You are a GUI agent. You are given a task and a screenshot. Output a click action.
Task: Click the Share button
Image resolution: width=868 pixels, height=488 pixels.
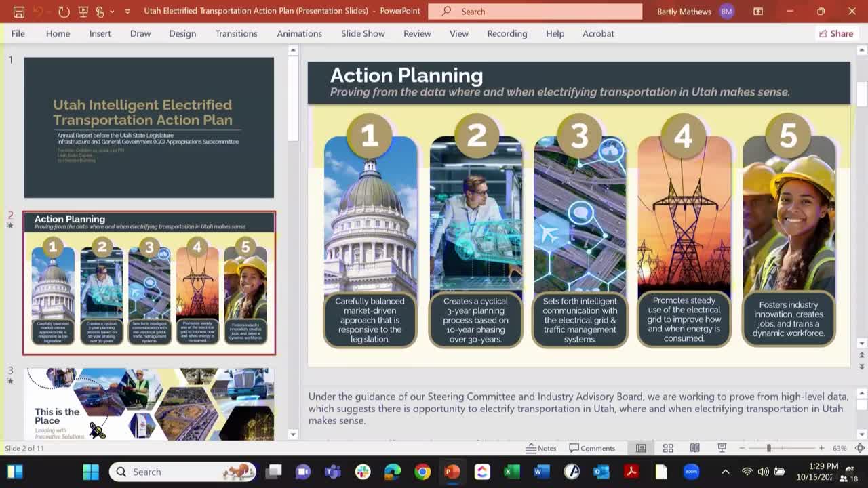(836, 33)
